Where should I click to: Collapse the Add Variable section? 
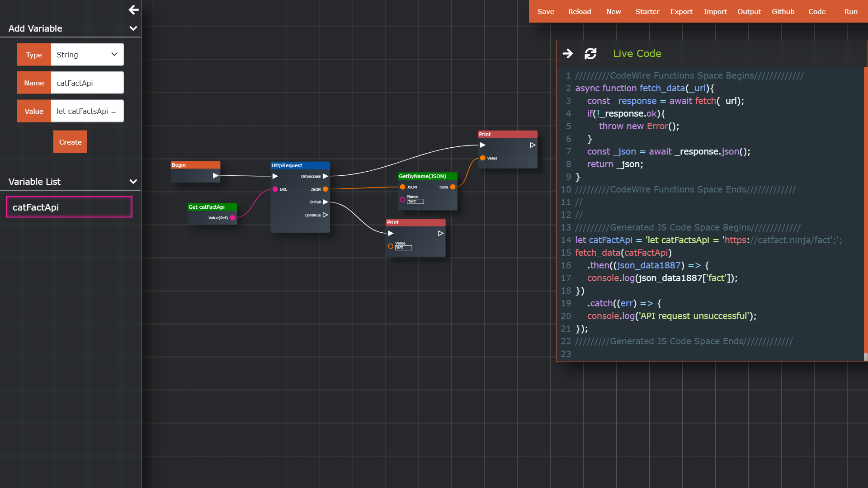133,28
